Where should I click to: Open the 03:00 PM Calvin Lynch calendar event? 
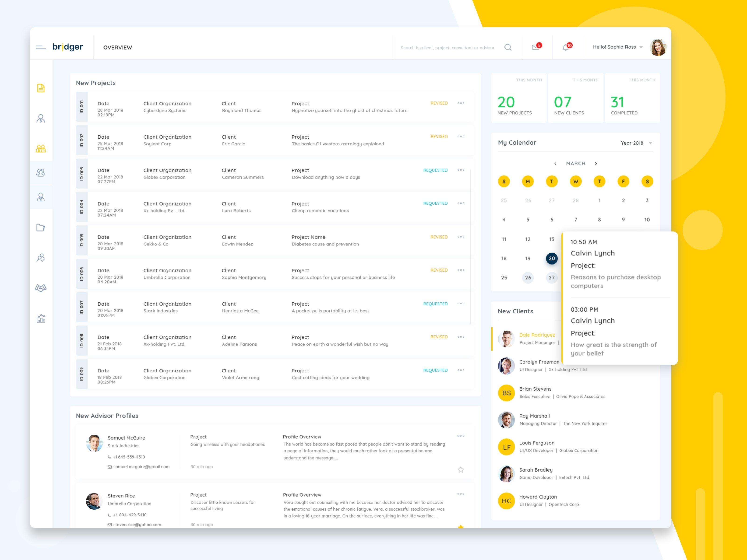[x=620, y=332]
